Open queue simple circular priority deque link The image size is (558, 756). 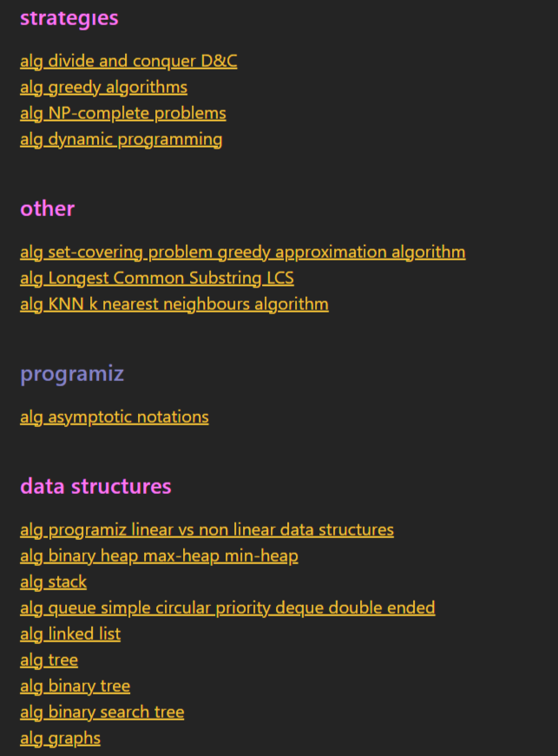pos(226,608)
